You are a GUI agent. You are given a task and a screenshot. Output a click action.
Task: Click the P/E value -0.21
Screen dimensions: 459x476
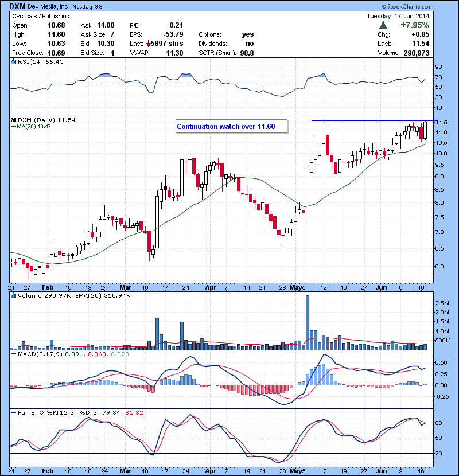pos(175,25)
